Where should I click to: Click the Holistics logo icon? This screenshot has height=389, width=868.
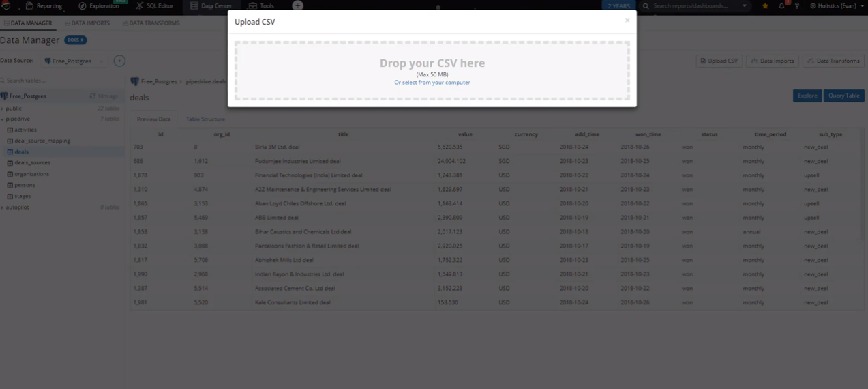6,5
